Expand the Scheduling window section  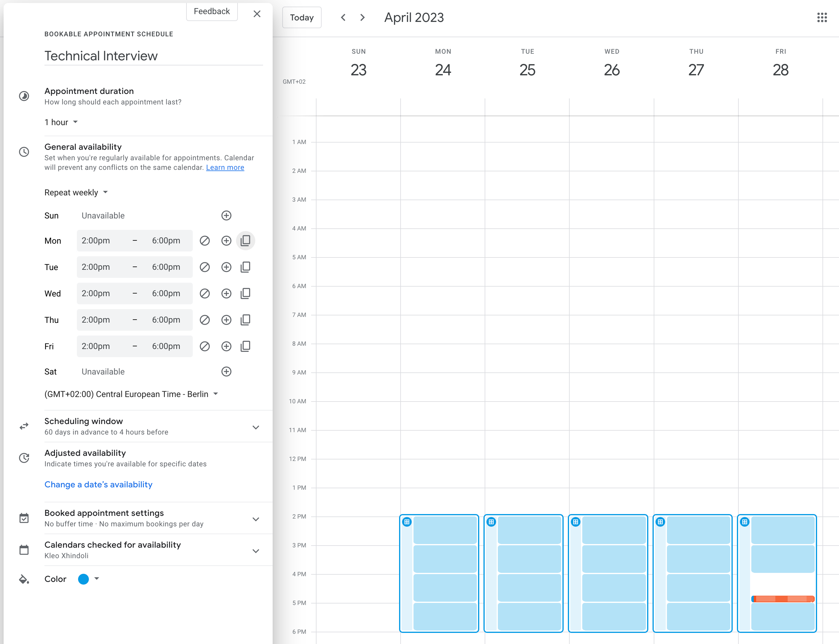pyautogui.click(x=256, y=426)
